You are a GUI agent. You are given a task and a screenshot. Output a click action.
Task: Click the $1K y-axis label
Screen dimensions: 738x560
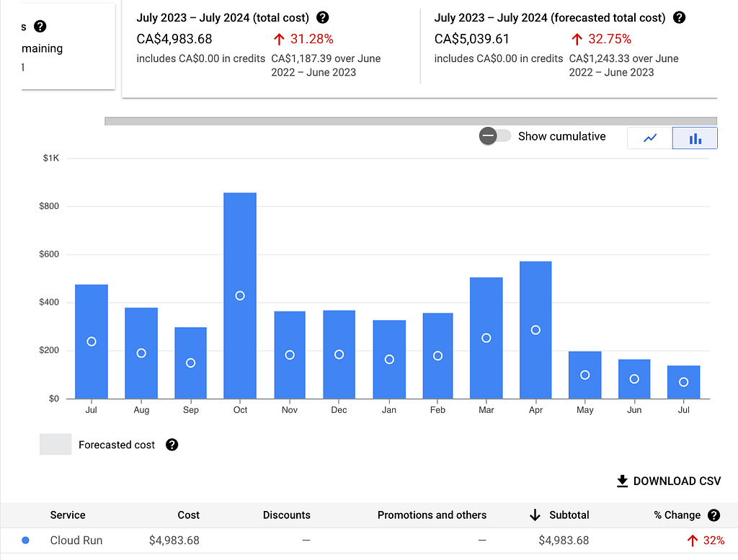click(51, 158)
